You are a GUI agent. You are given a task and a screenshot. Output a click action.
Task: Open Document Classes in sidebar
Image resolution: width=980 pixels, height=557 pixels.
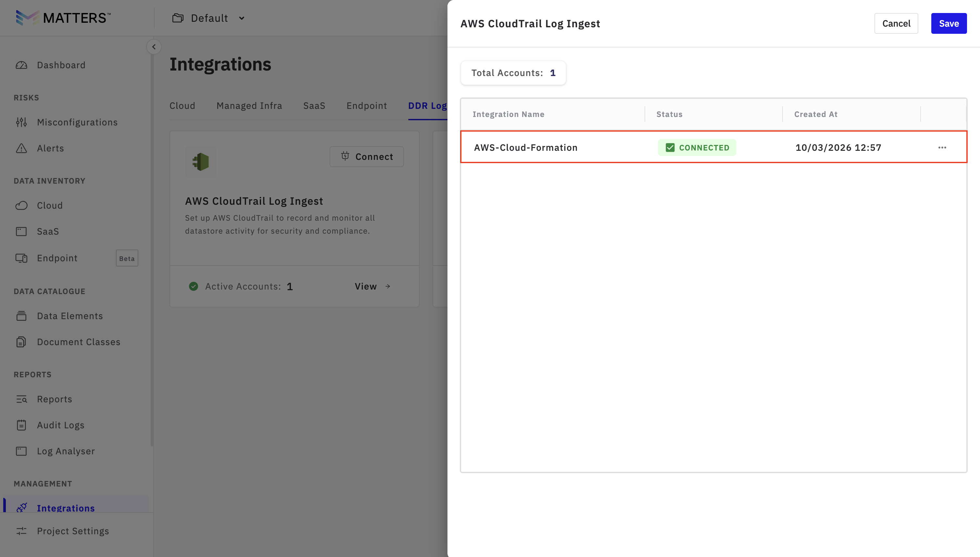pos(79,342)
